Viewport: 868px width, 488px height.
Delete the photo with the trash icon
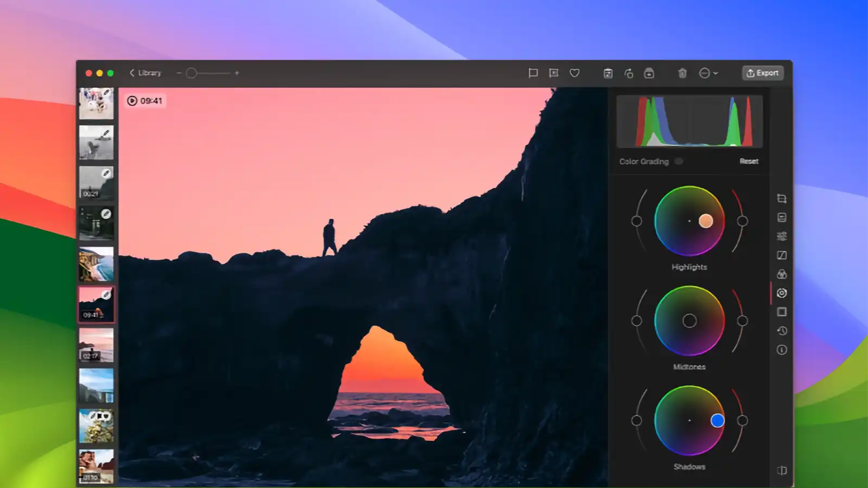[682, 73]
